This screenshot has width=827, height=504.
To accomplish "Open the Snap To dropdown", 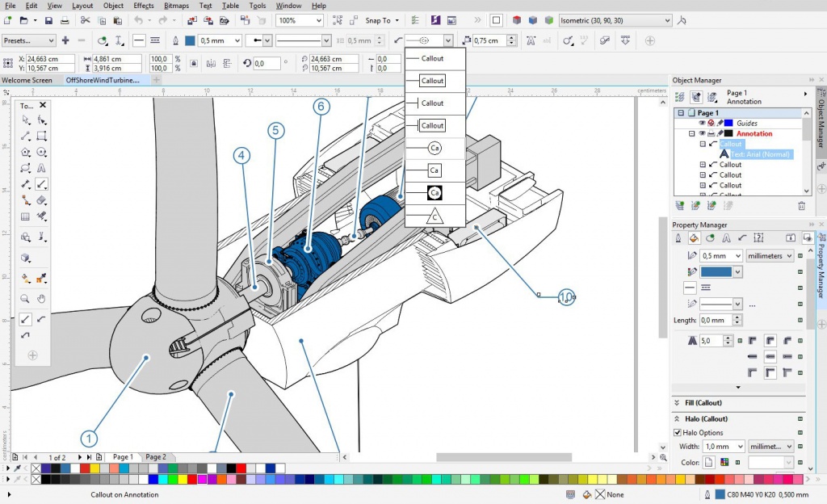I will pos(382,20).
